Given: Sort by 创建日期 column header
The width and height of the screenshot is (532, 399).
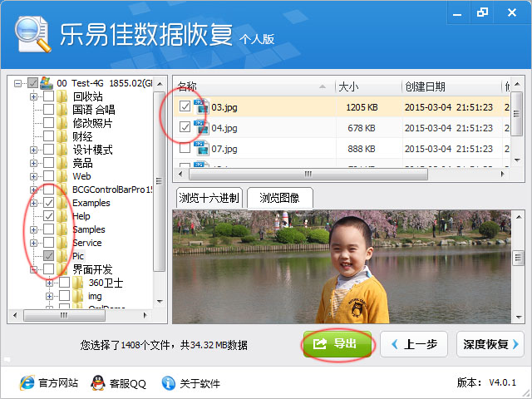Looking at the screenshot, I should tap(451, 86).
